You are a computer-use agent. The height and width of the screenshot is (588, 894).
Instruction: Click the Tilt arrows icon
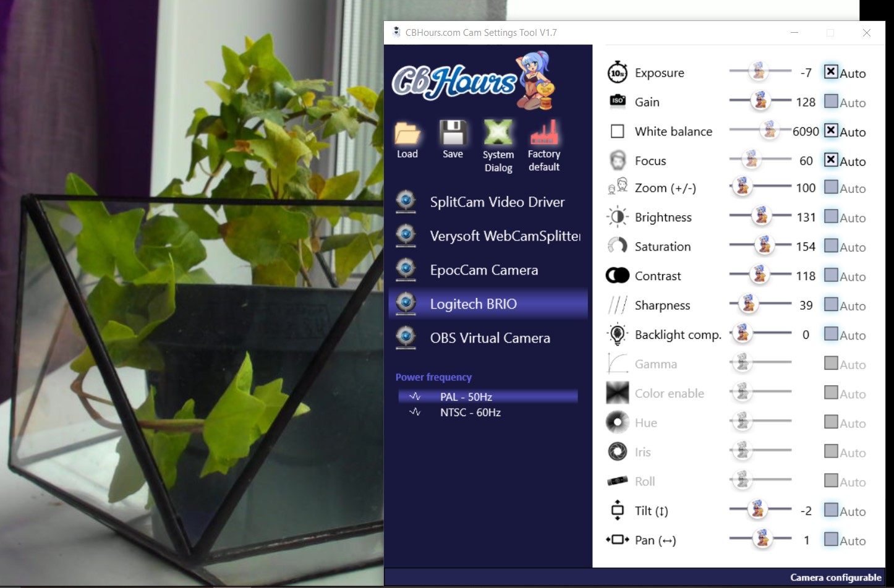[x=617, y=510]
